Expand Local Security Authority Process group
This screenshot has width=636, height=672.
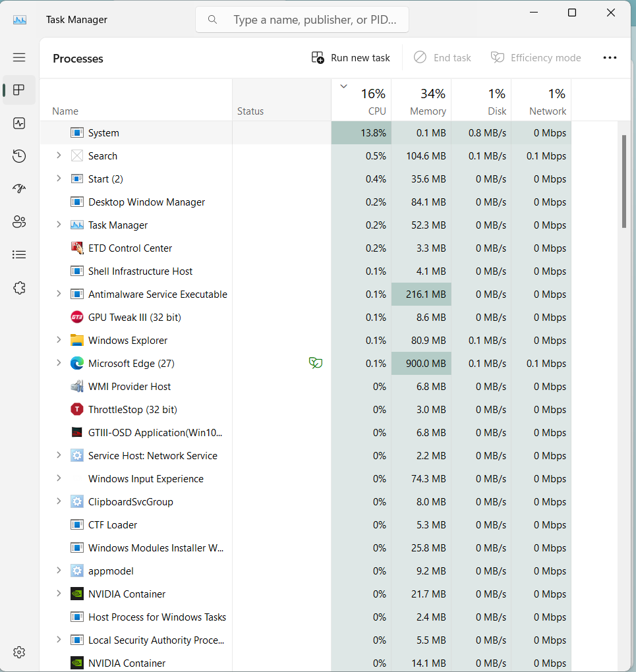pos(59,640)
